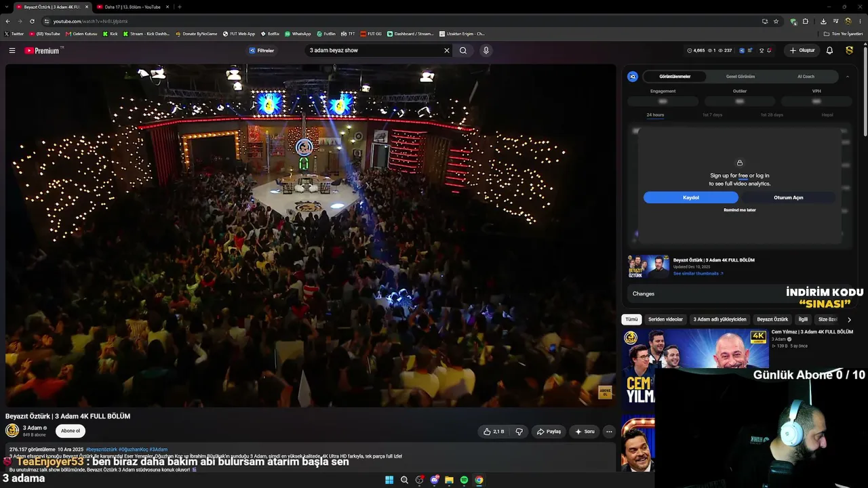Switch to the Genel Görünüm tab

[x=741, y=77]
